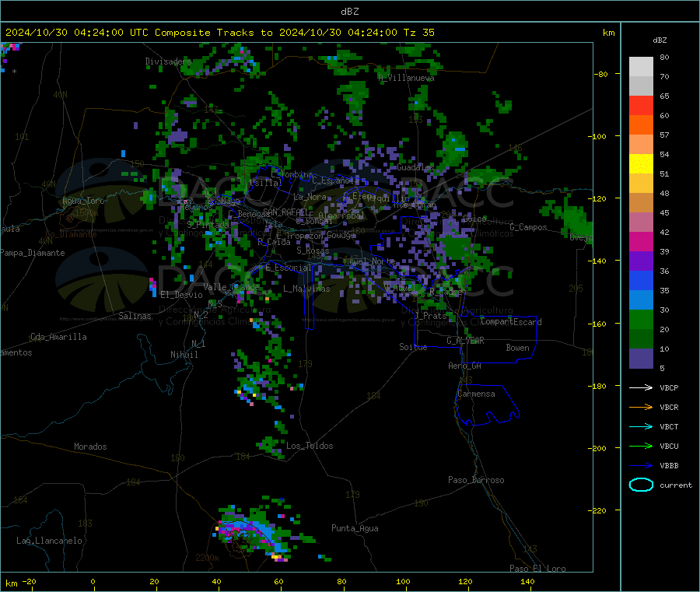The image size is (700, 592).
Task: Click the Paso_Barroso place label
Action: pos(476,480)
